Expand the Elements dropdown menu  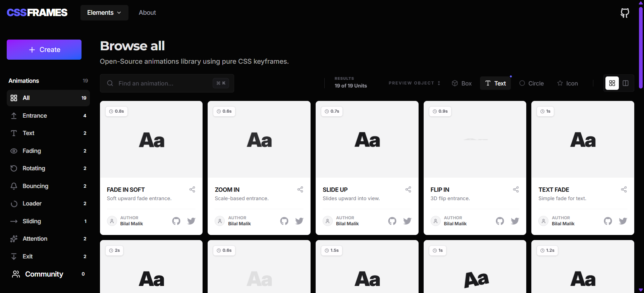pyautogui.click(x=104, y=13)
